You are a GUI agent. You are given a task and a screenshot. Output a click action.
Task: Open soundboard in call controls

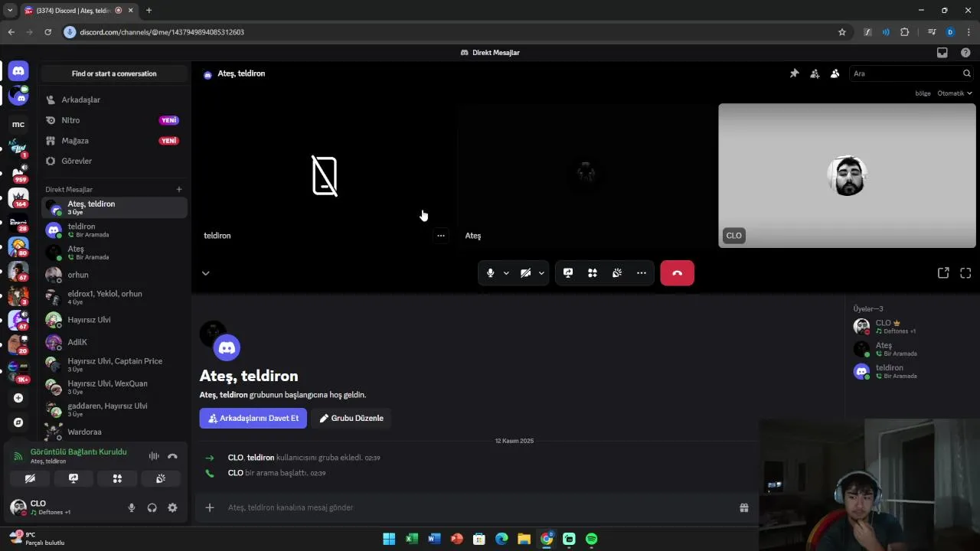coord(617,273)
